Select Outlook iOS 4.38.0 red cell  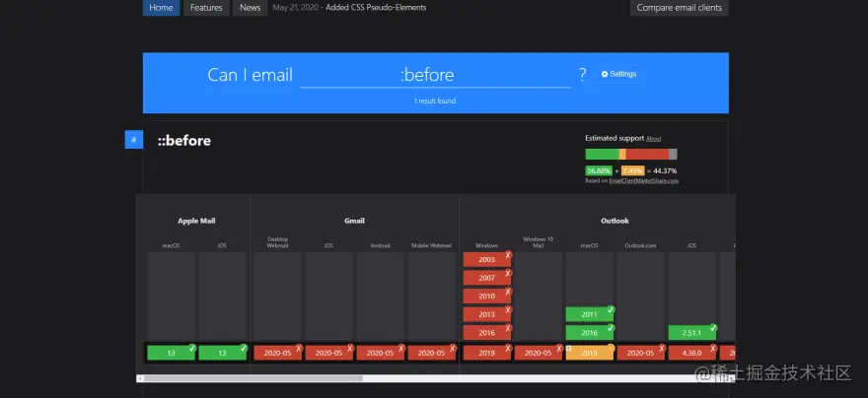692,353
